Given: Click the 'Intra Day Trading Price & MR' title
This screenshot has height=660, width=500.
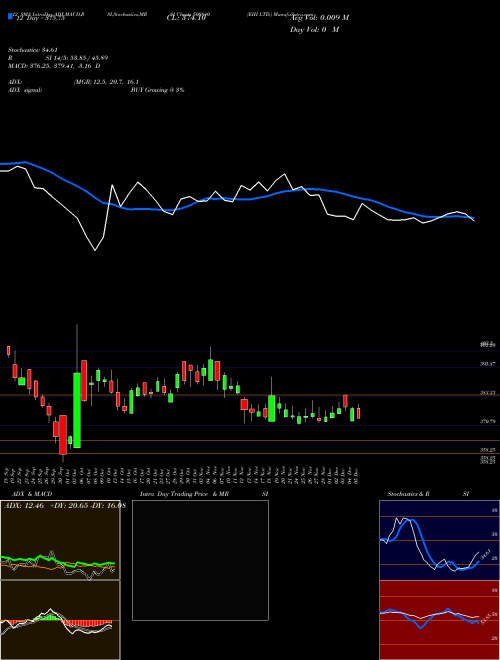Looking at the screenshot, I should 184,494.
